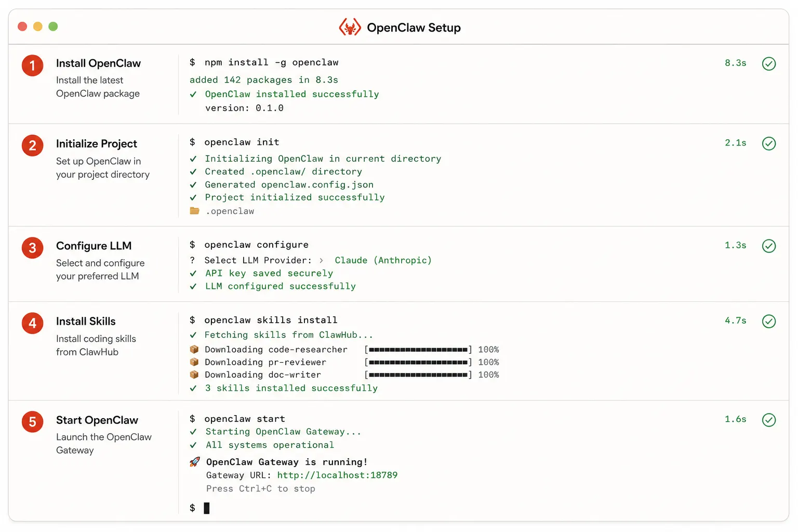The height and width of the screenshot is (532, 798).
Task: Click the chevron before Claude (Anthropic)
Action: 321,260
